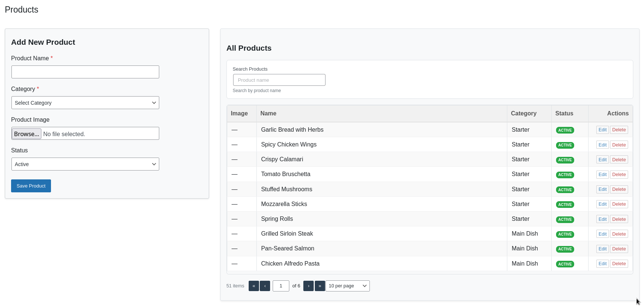
Task: Click the Search Products input box
Action: point(279,80)
